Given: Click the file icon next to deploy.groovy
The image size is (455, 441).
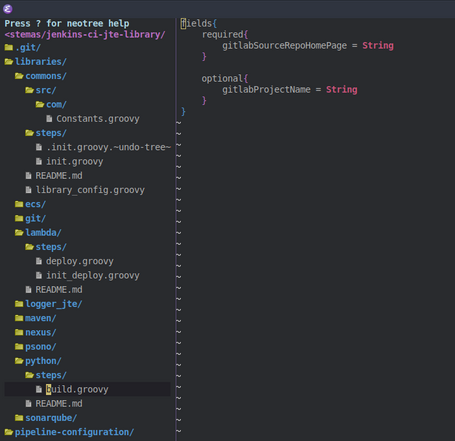Looking at the screenshot, I should 39,261.
